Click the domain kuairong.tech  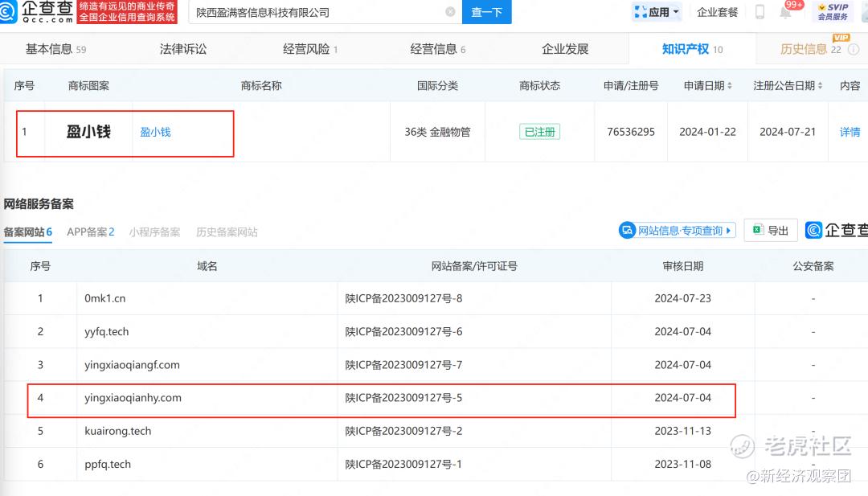click(117, 431)
